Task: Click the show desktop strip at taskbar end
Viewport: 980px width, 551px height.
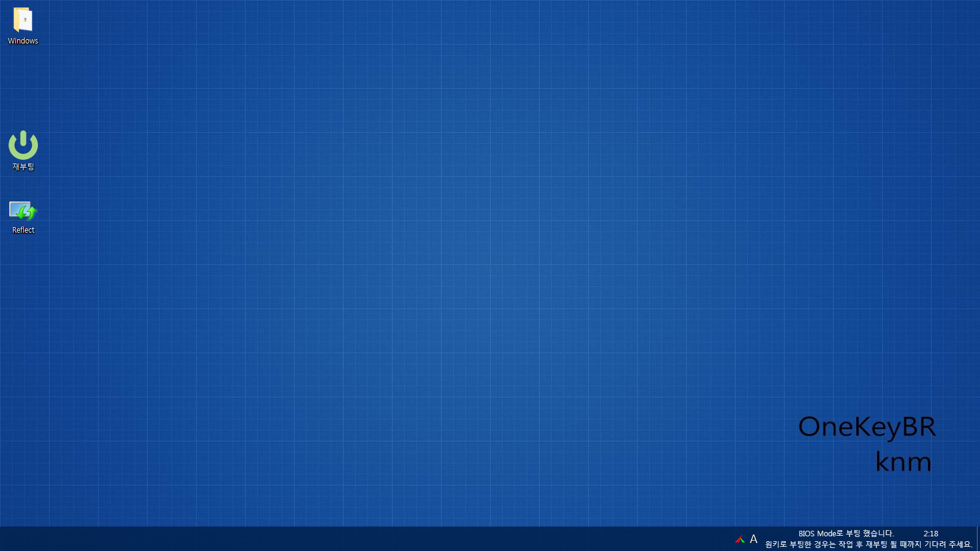Action: pos(978,539)
